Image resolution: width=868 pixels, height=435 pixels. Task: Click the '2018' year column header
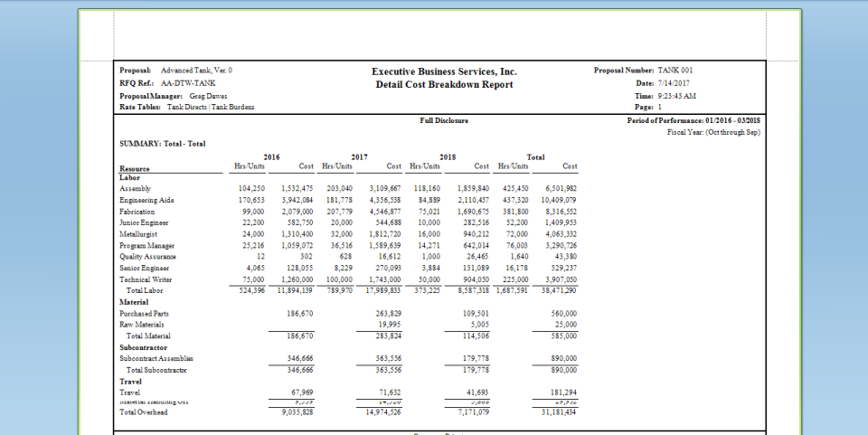point(448,157)
